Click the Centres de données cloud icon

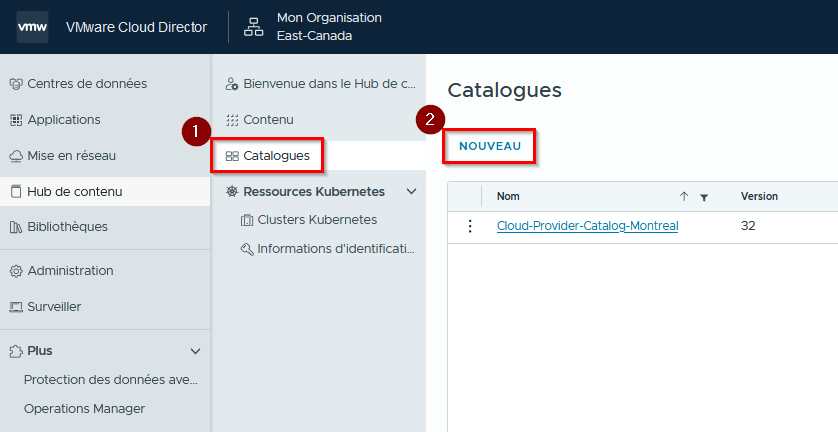[17, 84]
